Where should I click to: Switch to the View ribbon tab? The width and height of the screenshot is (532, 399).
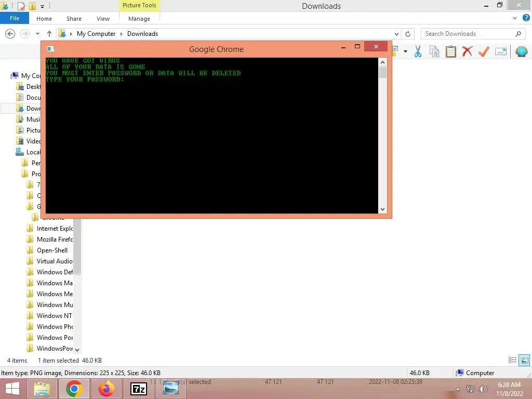point(103,19)
